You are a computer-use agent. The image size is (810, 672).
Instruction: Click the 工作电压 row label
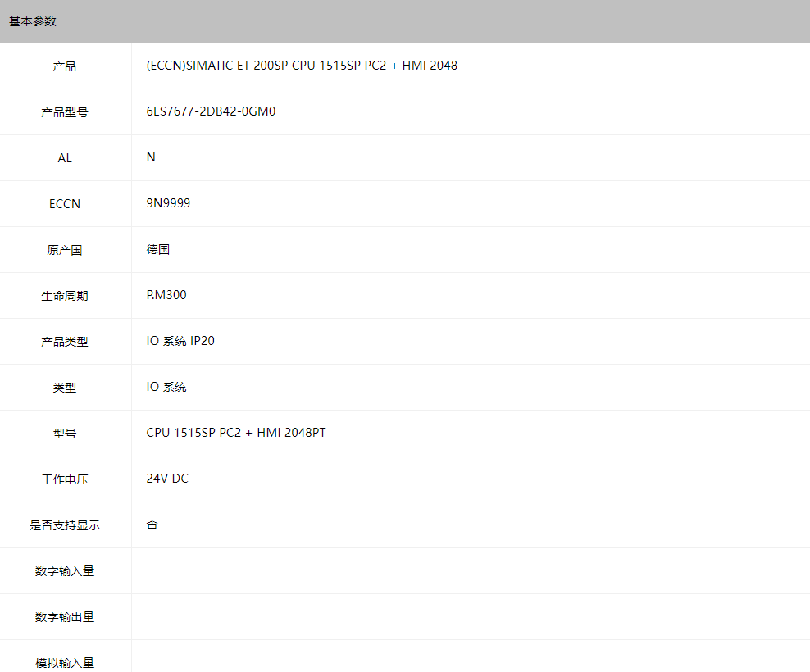[x=65, y=479]
